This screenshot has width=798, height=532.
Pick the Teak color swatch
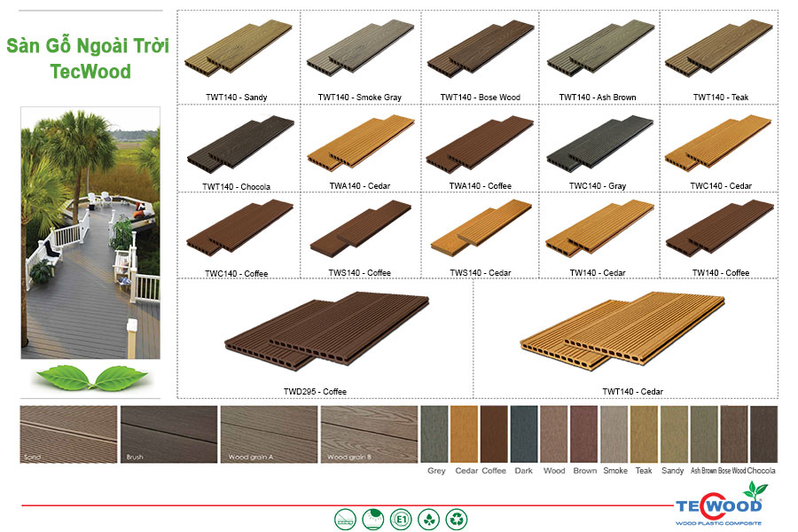click(644, 434)
